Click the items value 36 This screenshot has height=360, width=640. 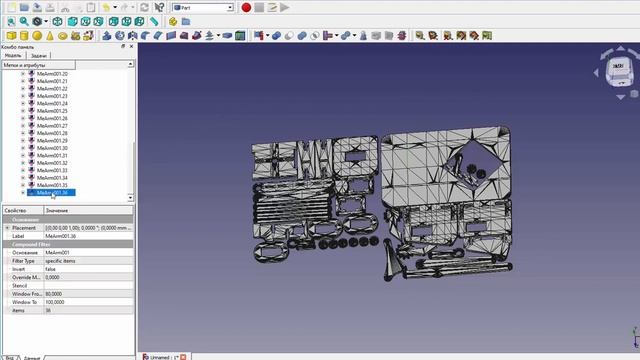point(88,311)
